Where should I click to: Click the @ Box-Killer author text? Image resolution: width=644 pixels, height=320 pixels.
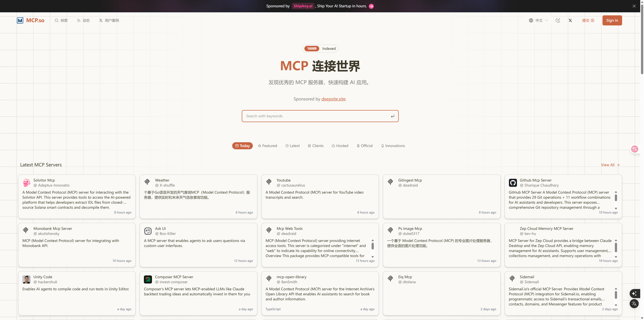[x=165, y=234]
